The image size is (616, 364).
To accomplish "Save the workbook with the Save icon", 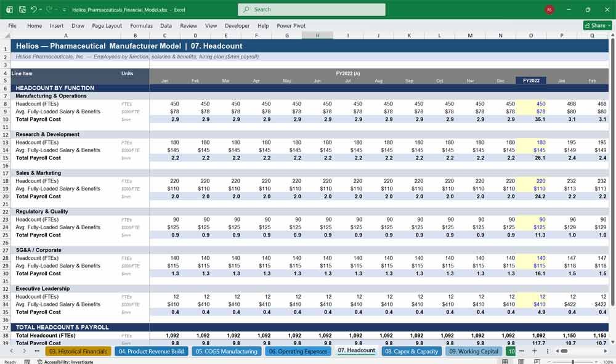I will point(22,9).
